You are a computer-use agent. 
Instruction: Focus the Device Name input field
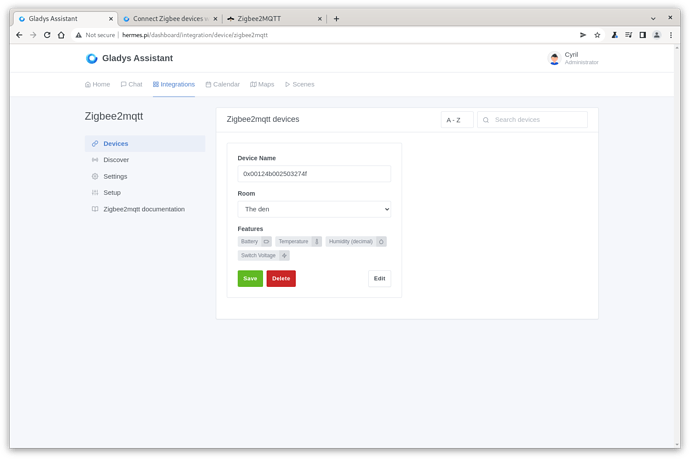pos(314,174)
